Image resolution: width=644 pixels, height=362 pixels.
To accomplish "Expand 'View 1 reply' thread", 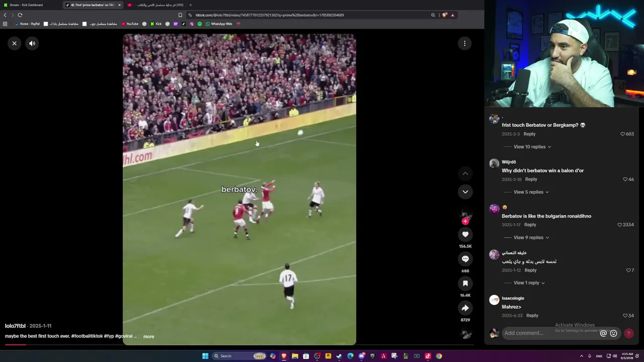I will click(529, 283).
